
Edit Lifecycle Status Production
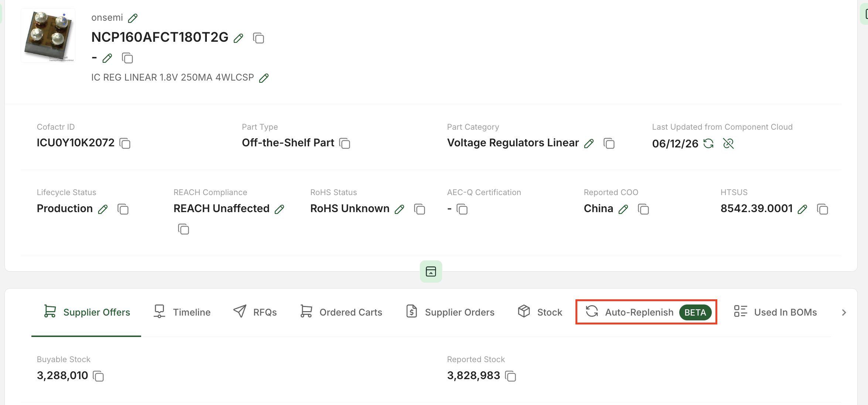tap(103, 209)
